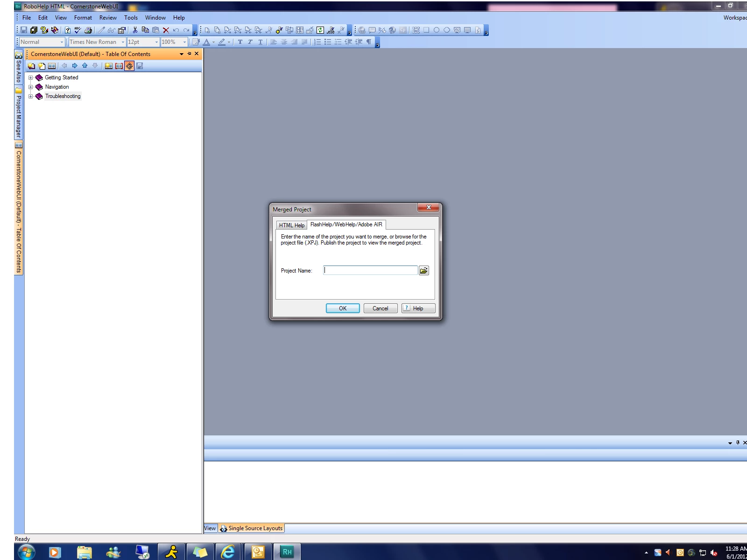Image resolution: width=747 pixels, height=560 pixels.
Task: Click the numbered list icon
Action: [317, 42]
